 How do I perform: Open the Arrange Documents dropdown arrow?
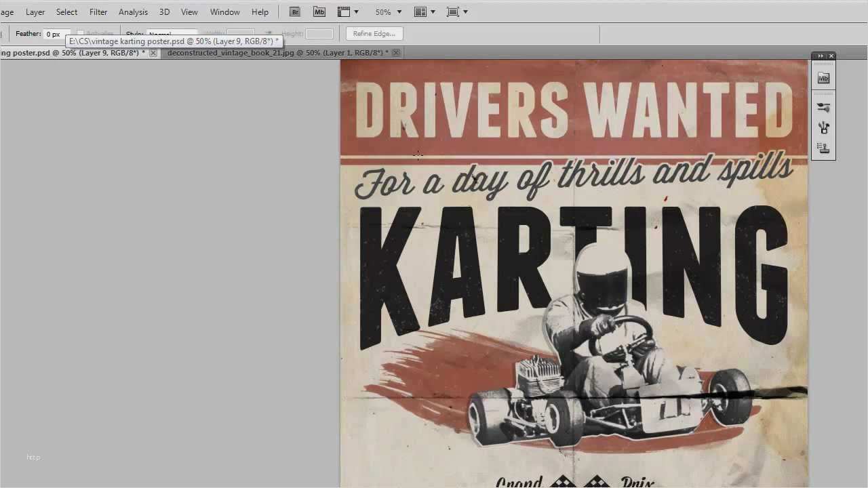coord(433,12)
